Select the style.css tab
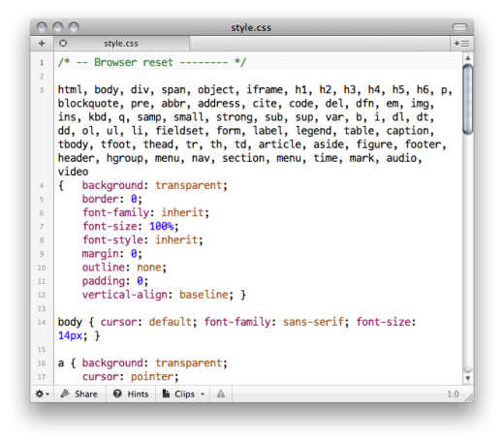The height and width of the screenshot is (444, 504). coord(121,44)
